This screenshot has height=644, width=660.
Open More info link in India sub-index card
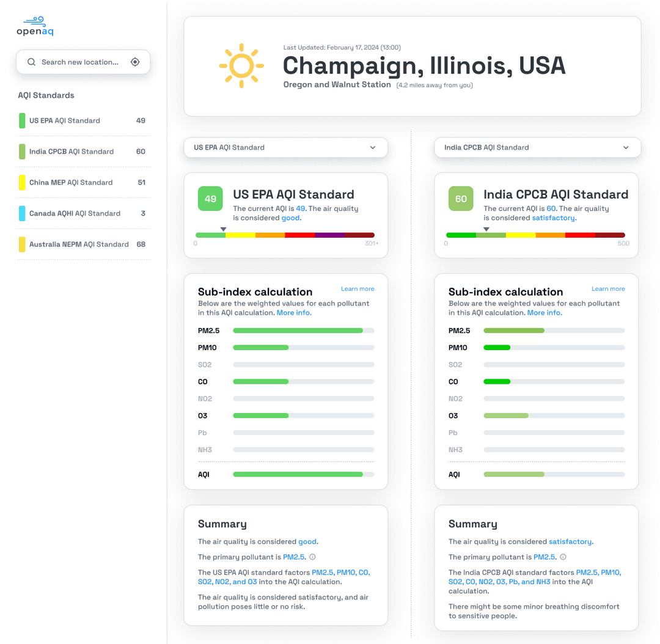coord(544,313)
